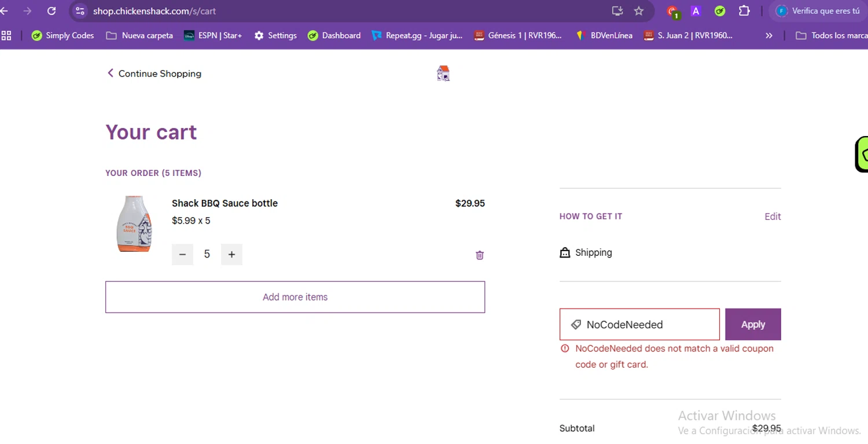
Task: Decrease quantity with minus button
Action: pos(182,254)
